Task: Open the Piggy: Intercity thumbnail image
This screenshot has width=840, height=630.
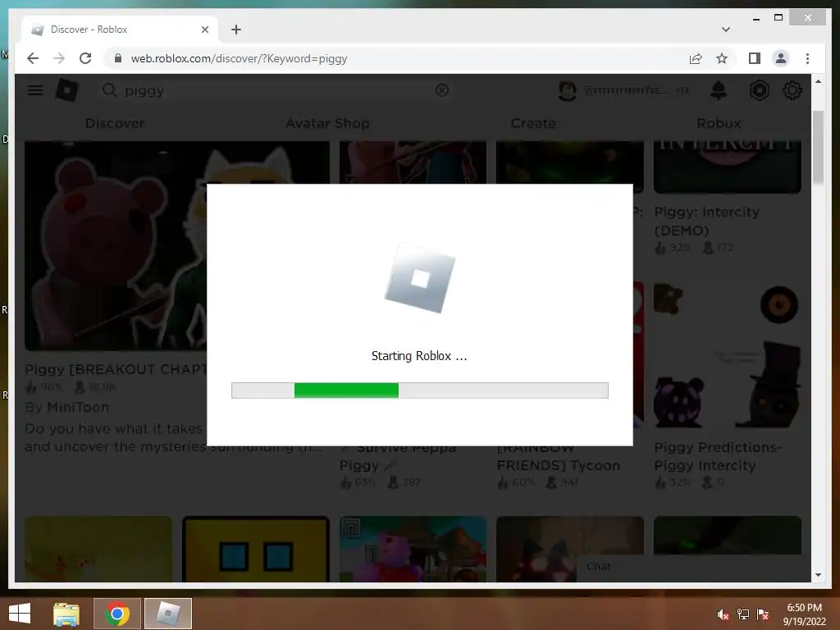Action: coord(727,167)
